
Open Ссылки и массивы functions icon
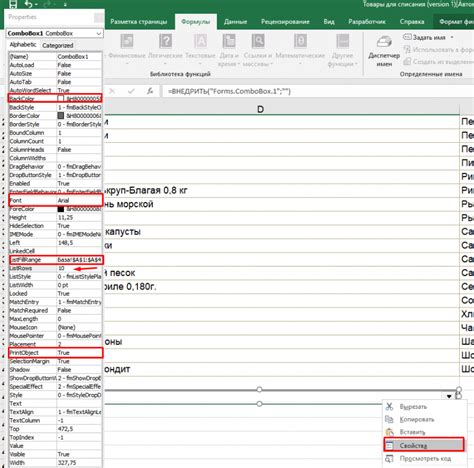(258, 41)
